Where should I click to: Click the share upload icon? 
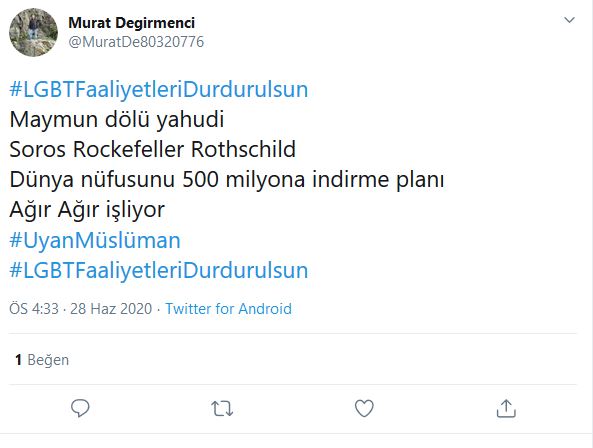pyautogui.click(x=506, y=408)
